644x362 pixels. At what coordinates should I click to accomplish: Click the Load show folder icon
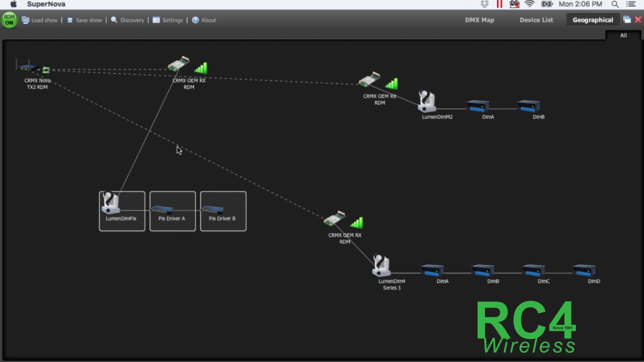[x=26, y=20]
